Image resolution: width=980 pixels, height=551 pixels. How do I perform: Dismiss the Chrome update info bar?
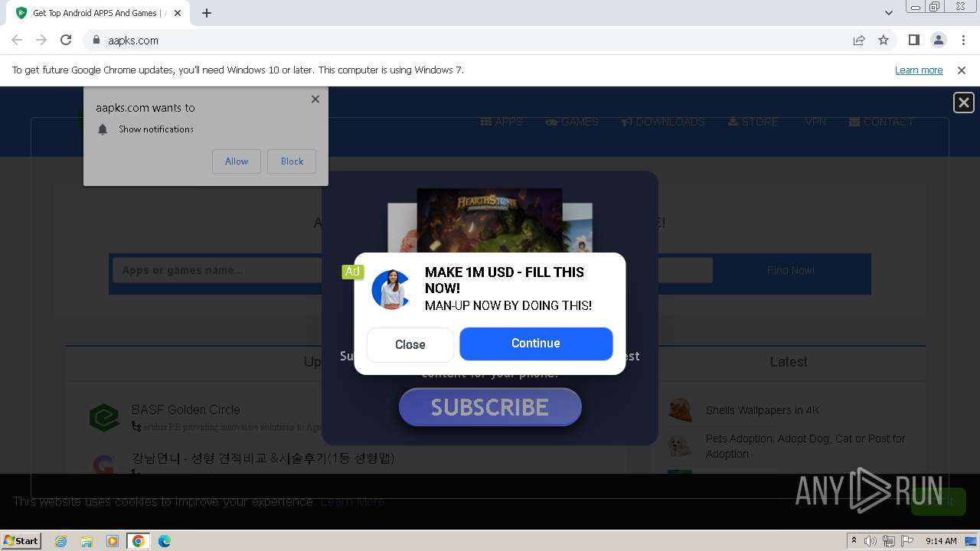tap(962, 70)
